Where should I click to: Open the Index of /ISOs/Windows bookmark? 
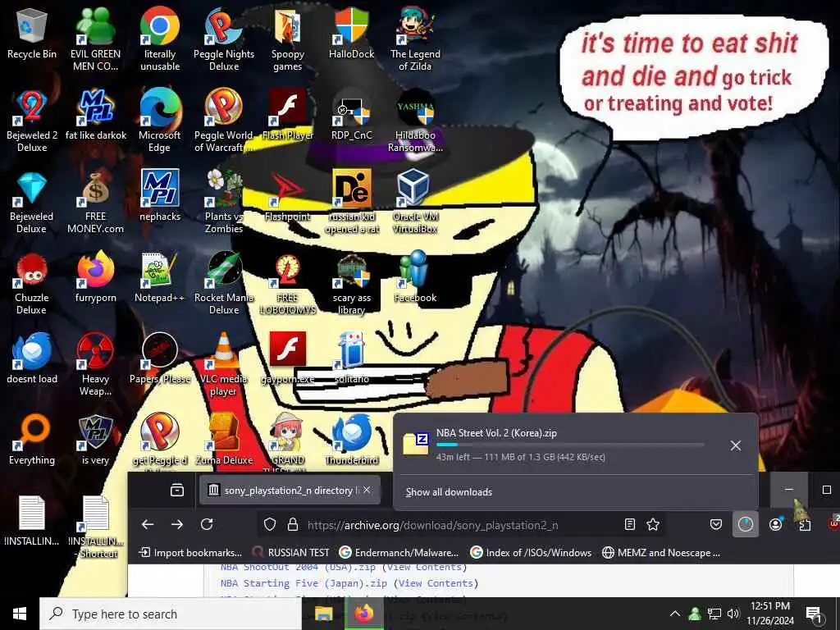[531, 552]
